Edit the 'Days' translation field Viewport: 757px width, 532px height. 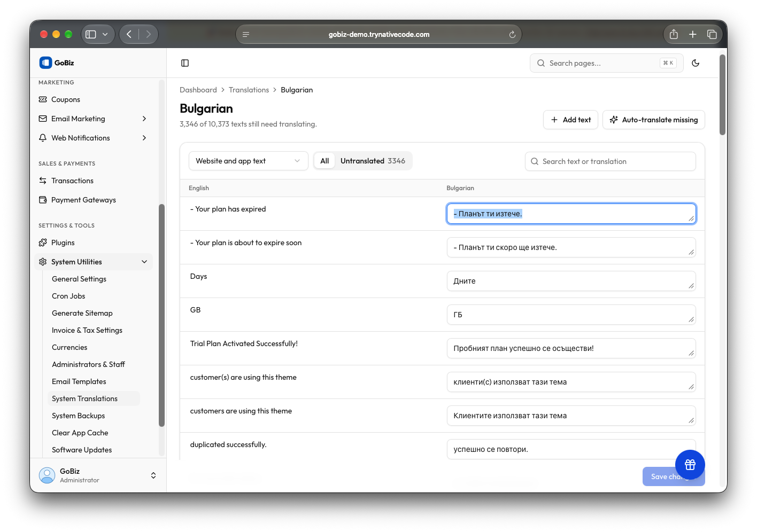pyautogui.click(x=571, y=281)
